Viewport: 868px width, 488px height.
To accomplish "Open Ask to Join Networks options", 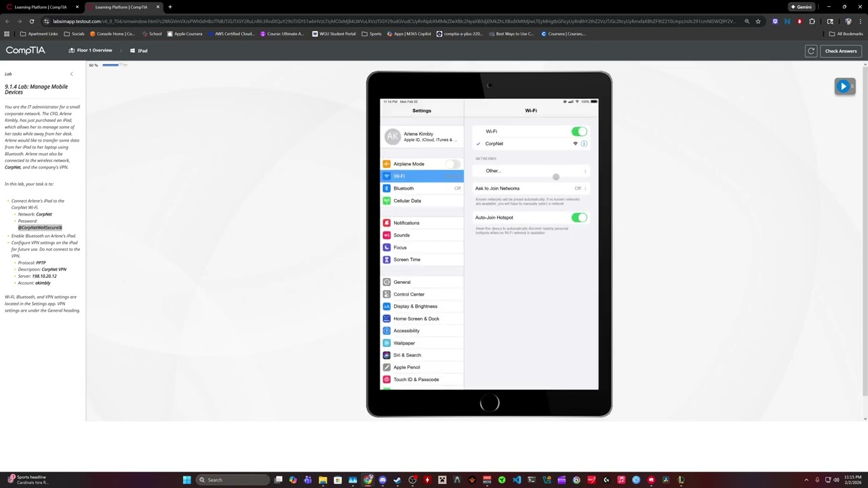I will [x=531, y=188].
